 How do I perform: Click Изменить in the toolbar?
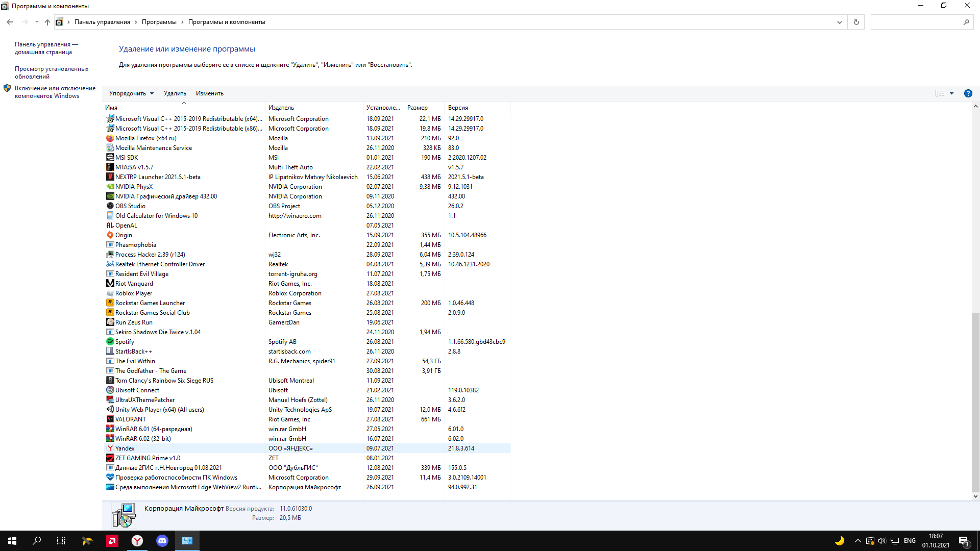(209, 93)
